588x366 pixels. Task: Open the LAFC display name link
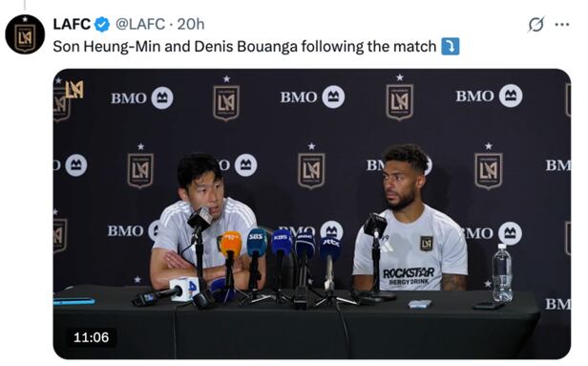(72, 25)
